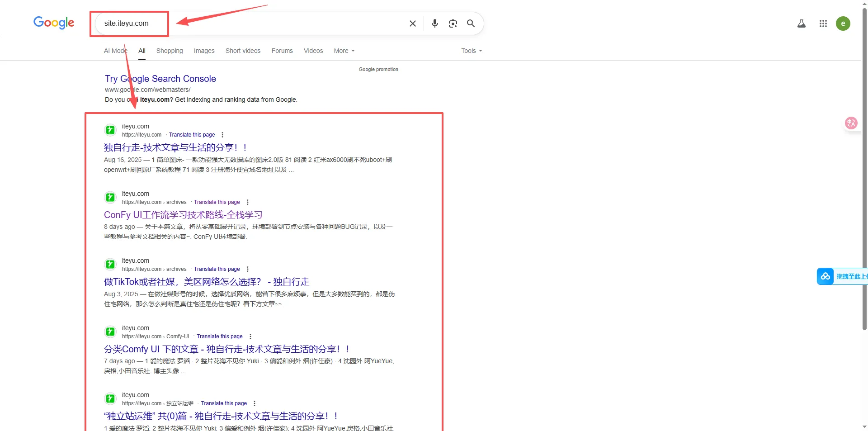This screenshot has width=868, height=431.
Task: Click the cloud upload floating widget
Action: point(842,276)
